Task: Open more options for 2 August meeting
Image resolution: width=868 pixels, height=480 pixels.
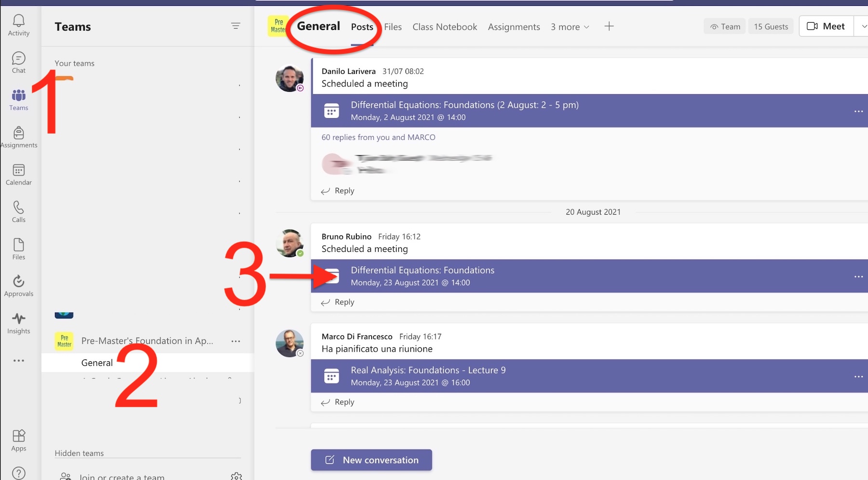Action: point(858,111)
